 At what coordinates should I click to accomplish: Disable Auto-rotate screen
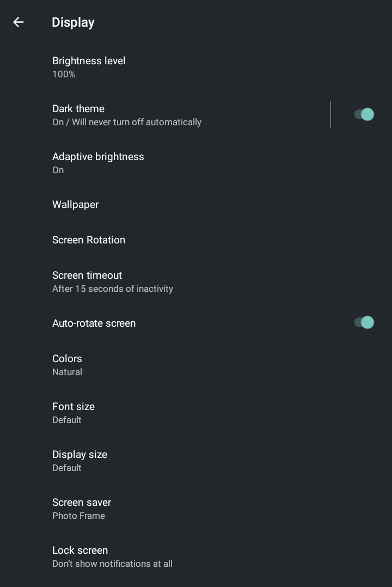(x=363, y=322)
